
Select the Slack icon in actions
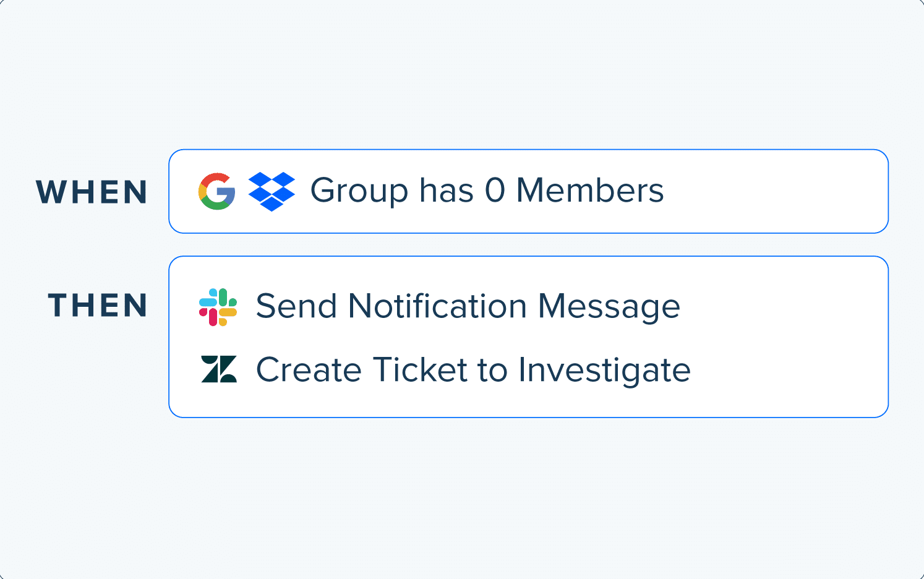pyautogui.click(x=218, y=307)
